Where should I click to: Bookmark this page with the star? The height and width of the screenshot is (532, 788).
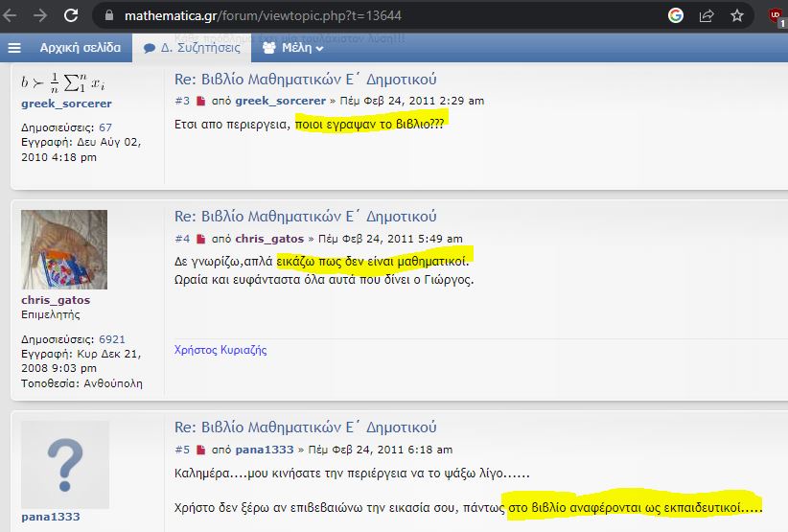[x=737, y=15]
